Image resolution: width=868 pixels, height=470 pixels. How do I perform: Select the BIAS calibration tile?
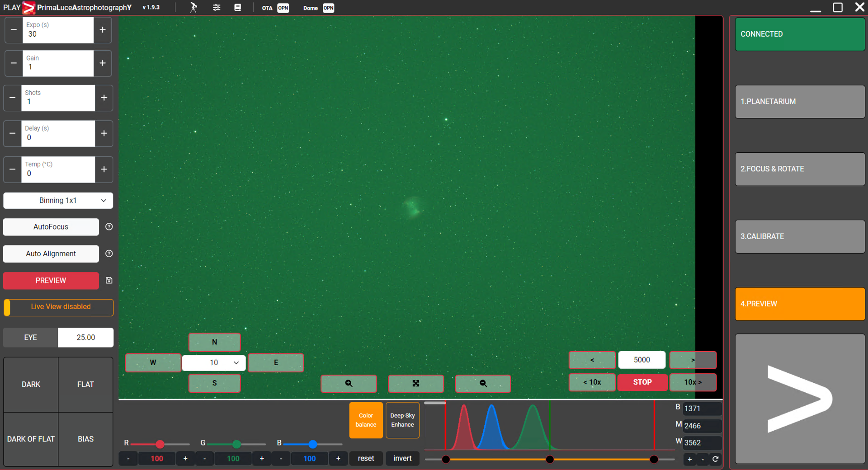(x=85, y=439)
